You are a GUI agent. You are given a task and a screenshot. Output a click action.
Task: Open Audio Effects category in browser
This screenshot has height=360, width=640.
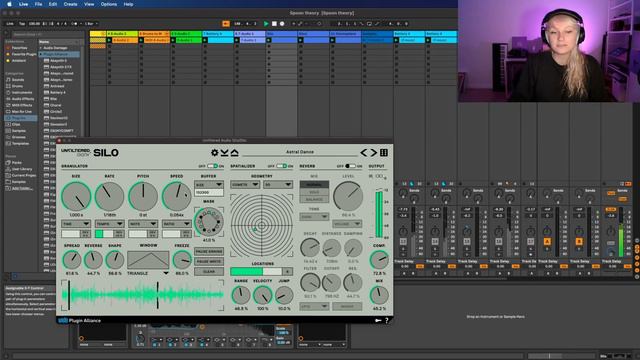[x=20, y=99]
